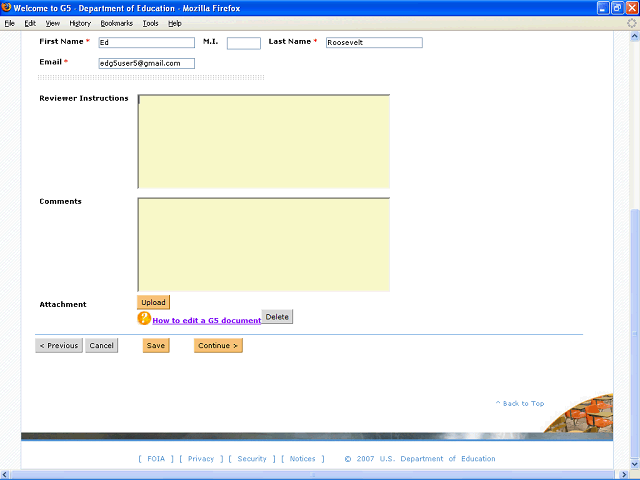The width and height of the screenshot is (640, 480).
Task: Close the Firefox window
Action: [x=632, y=8]
